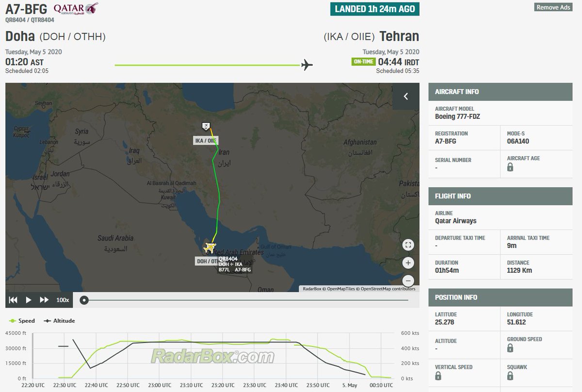Click the Qatar Airways airline name
This screenshot has height=392, width=582.
[456, 221]
